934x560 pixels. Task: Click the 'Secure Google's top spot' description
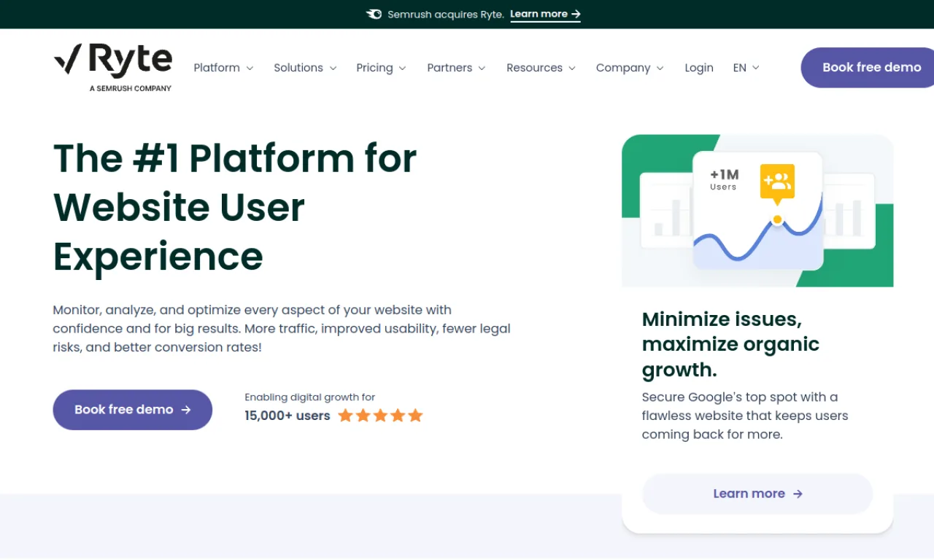tap(745, 416)
